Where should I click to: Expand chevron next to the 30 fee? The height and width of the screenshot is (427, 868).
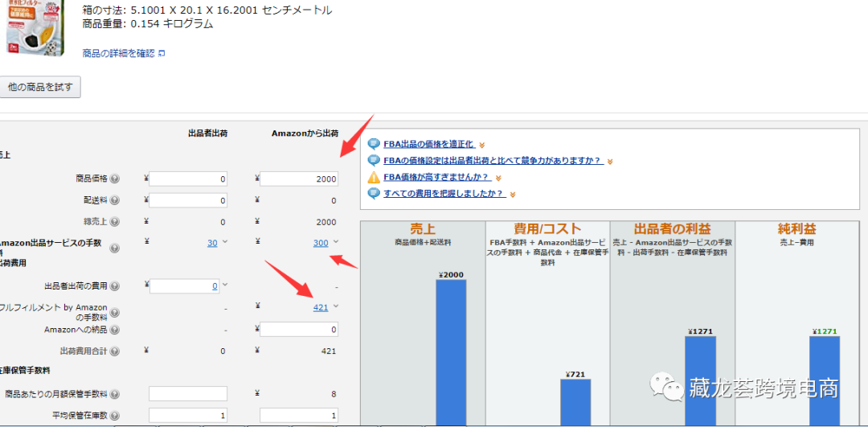click(224, 242)
